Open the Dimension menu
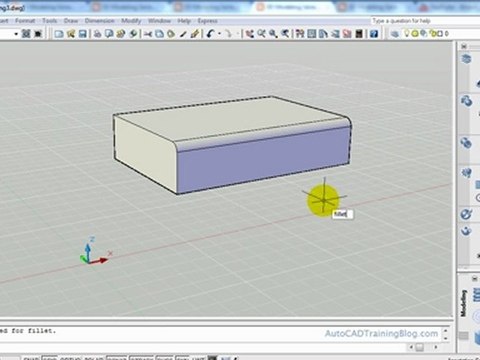Screen dimensions: 480x360 tap(99, 21)
